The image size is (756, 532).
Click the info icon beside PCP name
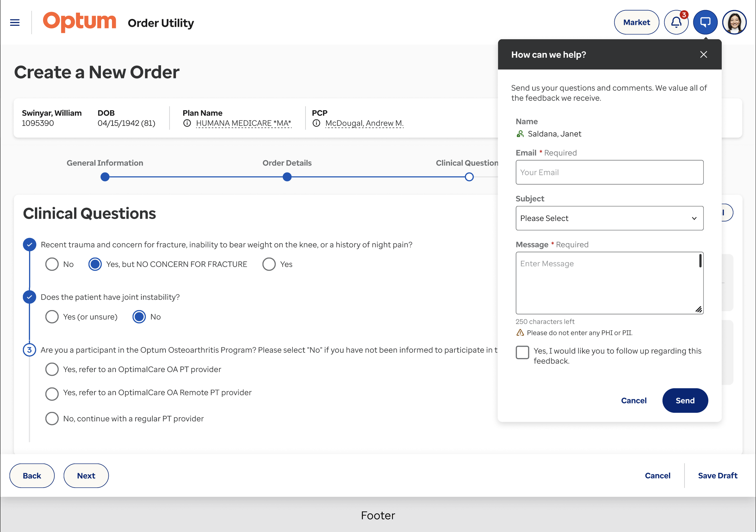pyautogui.click(x=316, y=123)
